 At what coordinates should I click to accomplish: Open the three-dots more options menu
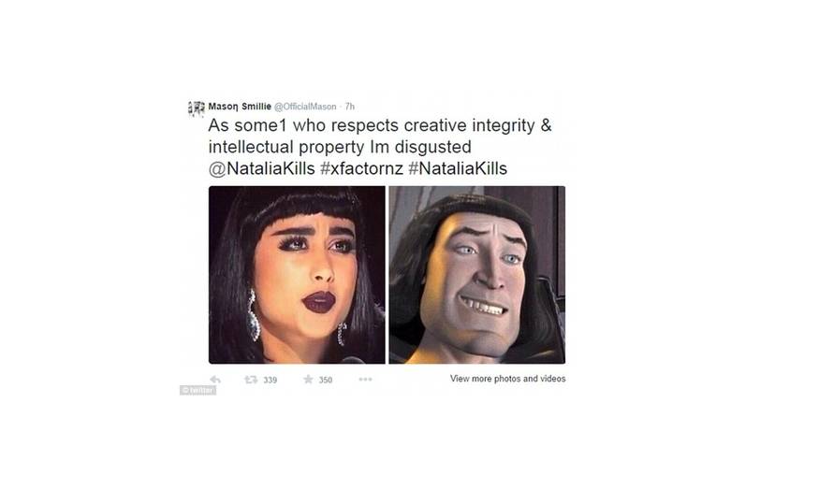(366, 380)
